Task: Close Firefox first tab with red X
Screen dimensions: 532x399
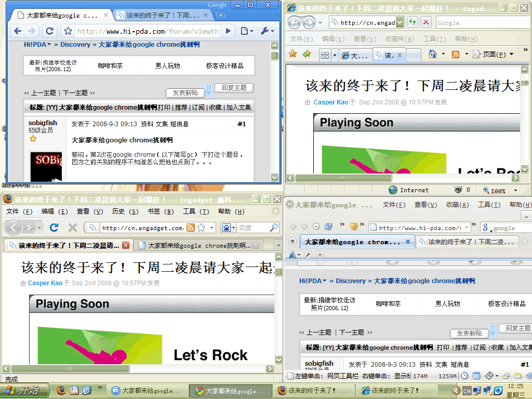Action: [126, 245]
